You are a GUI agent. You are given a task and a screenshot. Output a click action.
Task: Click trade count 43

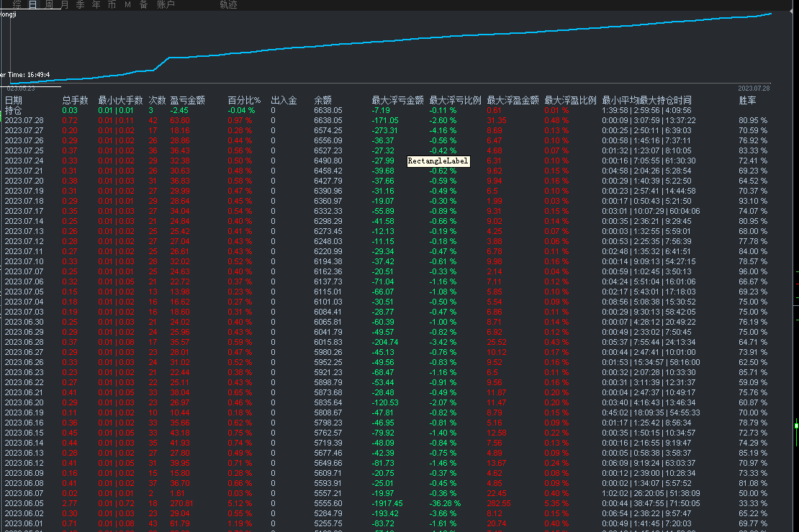[x=153, y=524]
